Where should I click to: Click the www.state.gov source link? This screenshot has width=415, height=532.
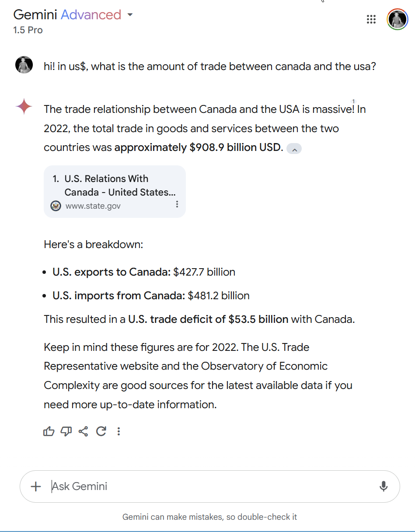click(x=93, y=206)
